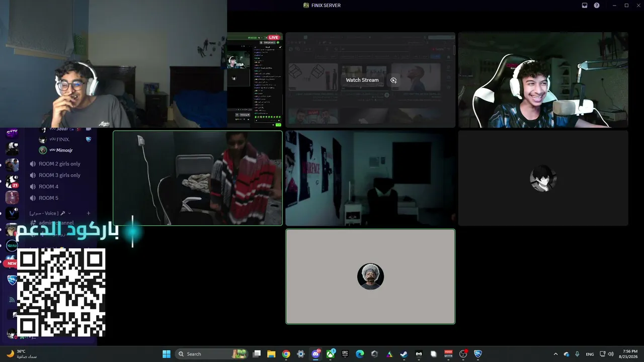The width and height of the screenshot is (644, 362).
Task: Add a channel with the Voice category plus
Action: click(89, 214)
